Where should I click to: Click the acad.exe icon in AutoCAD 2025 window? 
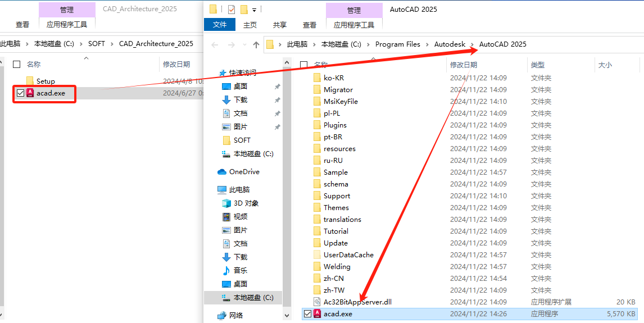tap(316, 314)
